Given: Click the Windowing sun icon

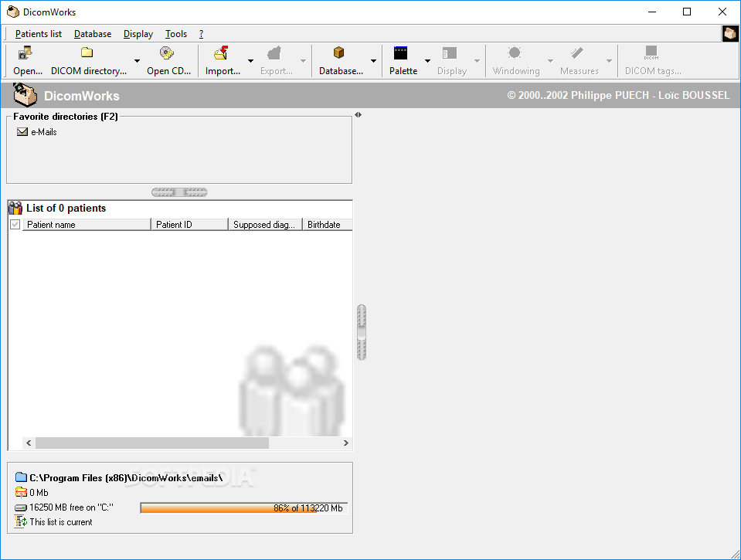Looking at the screenshot, I should (x=515, y=53).
